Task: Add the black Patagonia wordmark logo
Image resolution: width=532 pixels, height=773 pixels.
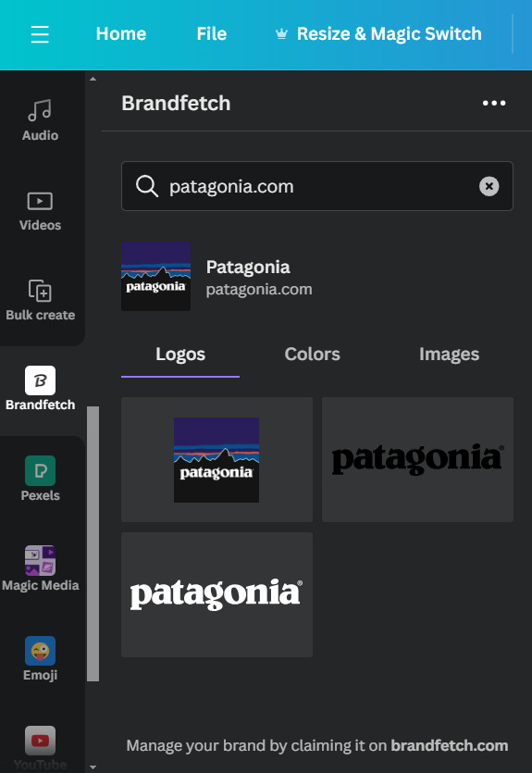Action: [x=417, y=459]
